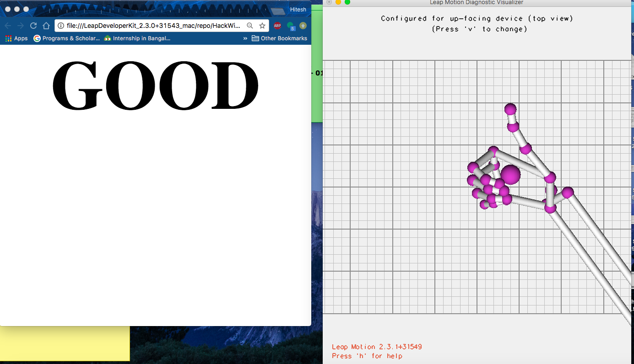
Task: Zoom the Visualizer with the green button
Action: click(347, 2)
